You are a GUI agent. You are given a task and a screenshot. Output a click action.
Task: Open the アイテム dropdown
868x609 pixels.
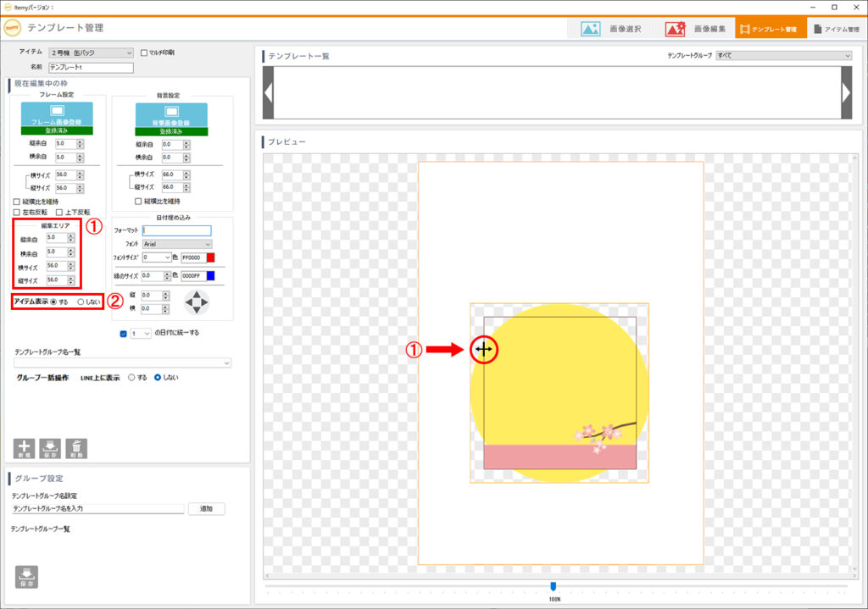(91, 53)
